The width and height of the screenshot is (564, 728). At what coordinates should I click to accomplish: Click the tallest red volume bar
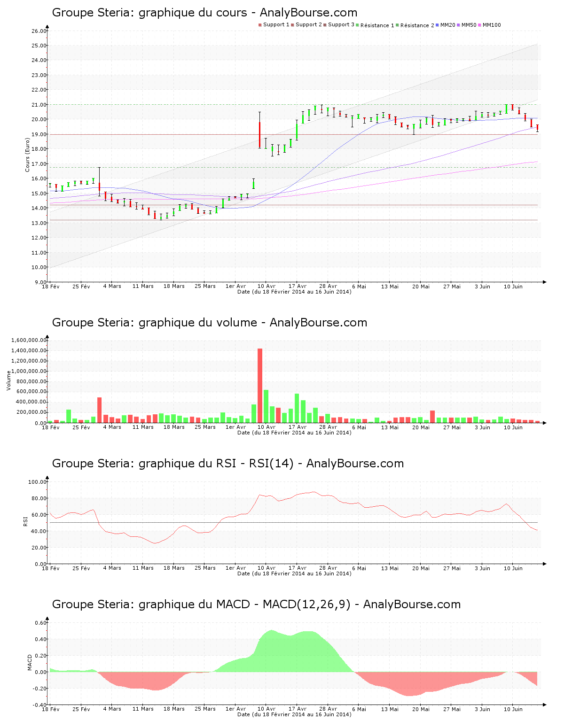coord(260,386)
